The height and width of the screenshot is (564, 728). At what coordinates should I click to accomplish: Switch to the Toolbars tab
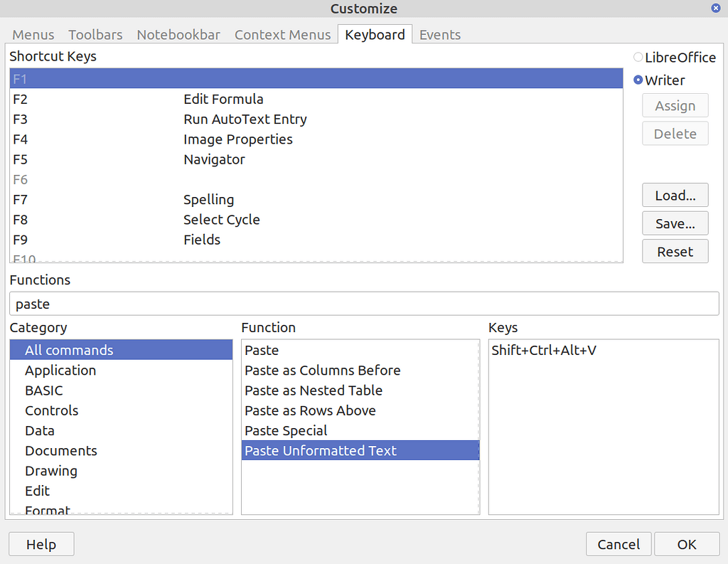tap(95, 34)
